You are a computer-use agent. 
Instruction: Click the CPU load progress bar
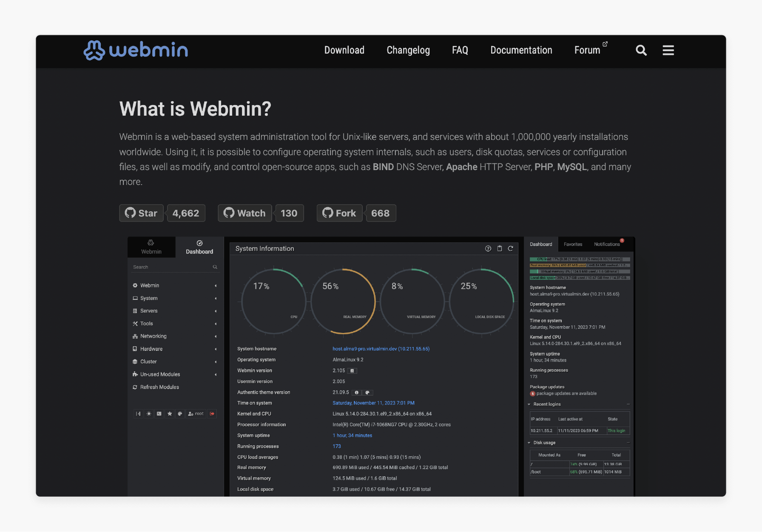(580, 259)
